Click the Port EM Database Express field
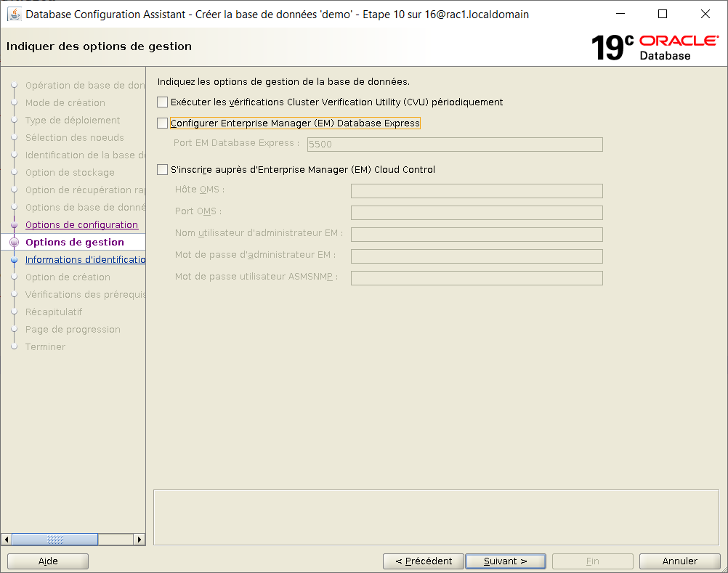 pyautogui.click(x=455, y=145)
